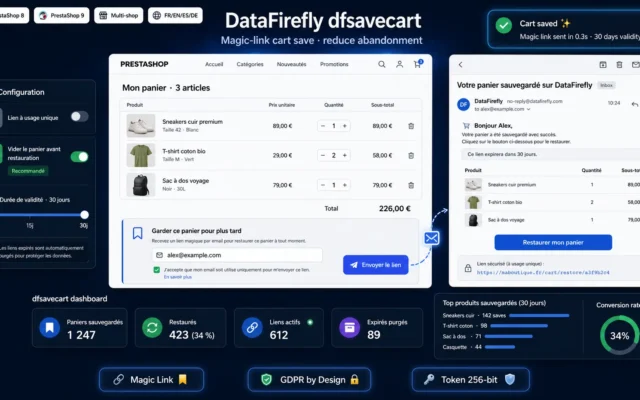Click the DF sender avatar
Viewport: 640px width, 400px height.
(464, 104)
